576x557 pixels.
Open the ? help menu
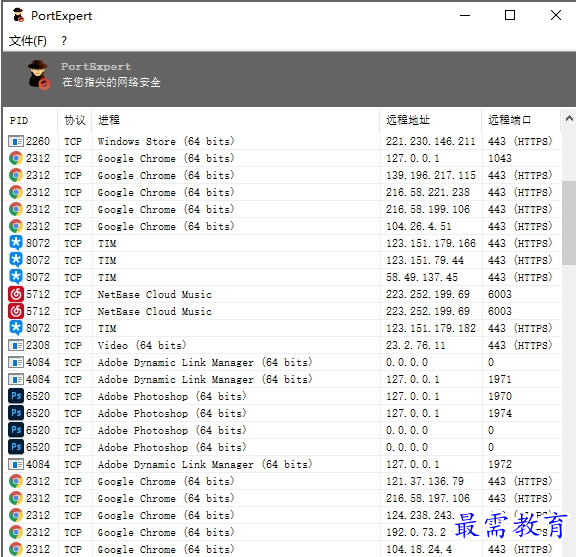tap(64, 40)
